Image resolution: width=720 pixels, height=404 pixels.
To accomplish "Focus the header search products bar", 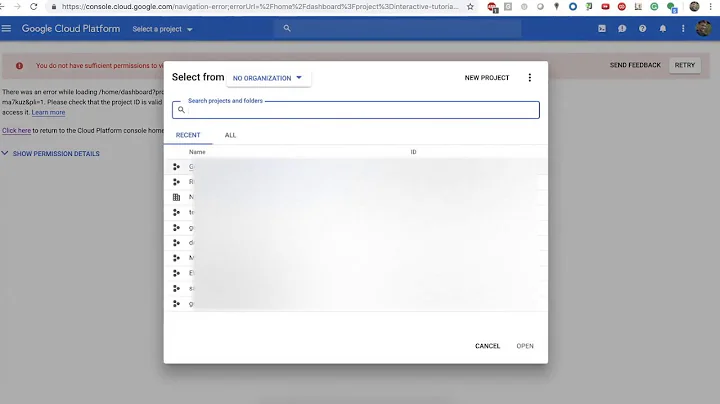I will click(x=398, y=28).
